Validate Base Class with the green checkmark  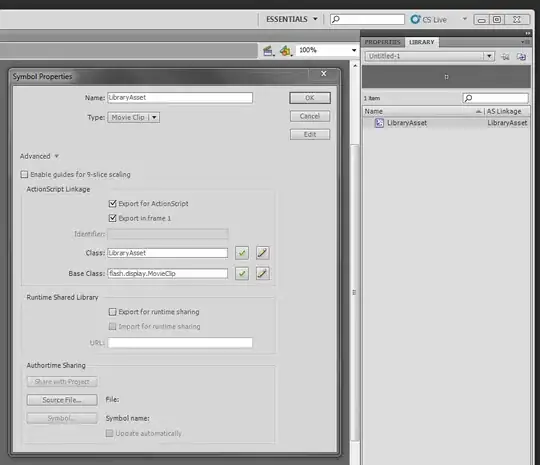(242, 274)
